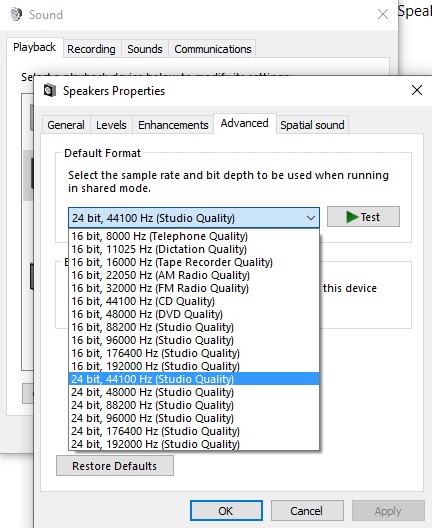Choose 16 bit, 16000 Hz (Tape Recorder Quality)
Screen dimensions: 432x528
[194, 262]
